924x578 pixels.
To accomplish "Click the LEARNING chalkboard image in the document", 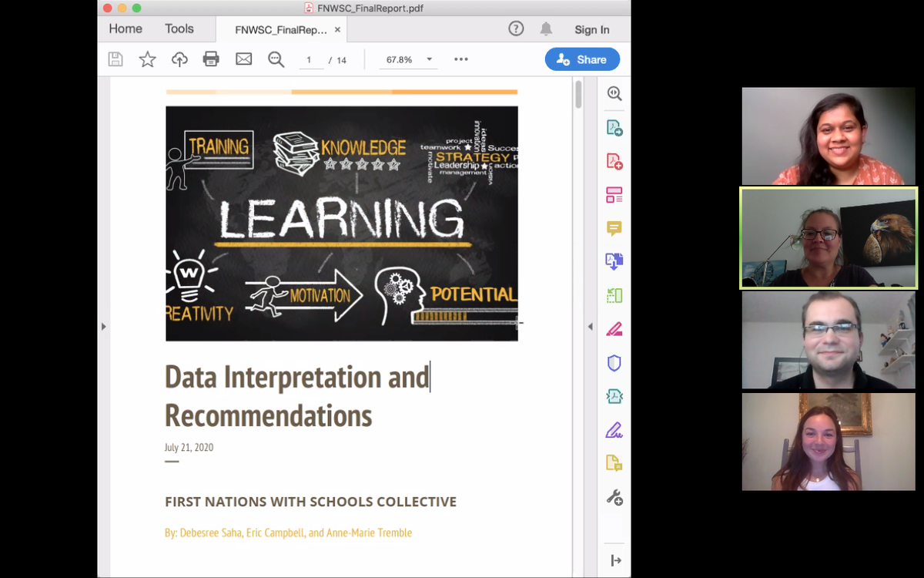I will (342, 223).
